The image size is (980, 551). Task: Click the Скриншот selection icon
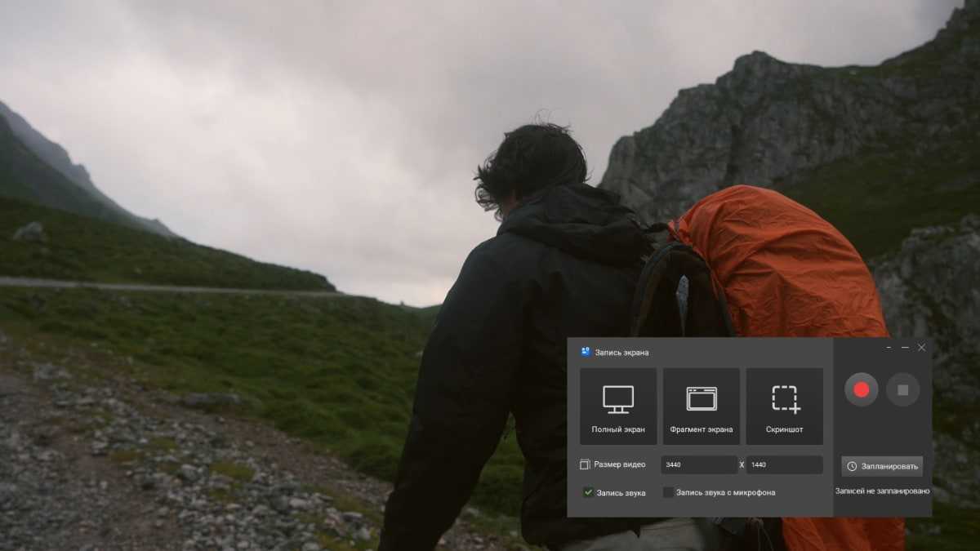785,398
